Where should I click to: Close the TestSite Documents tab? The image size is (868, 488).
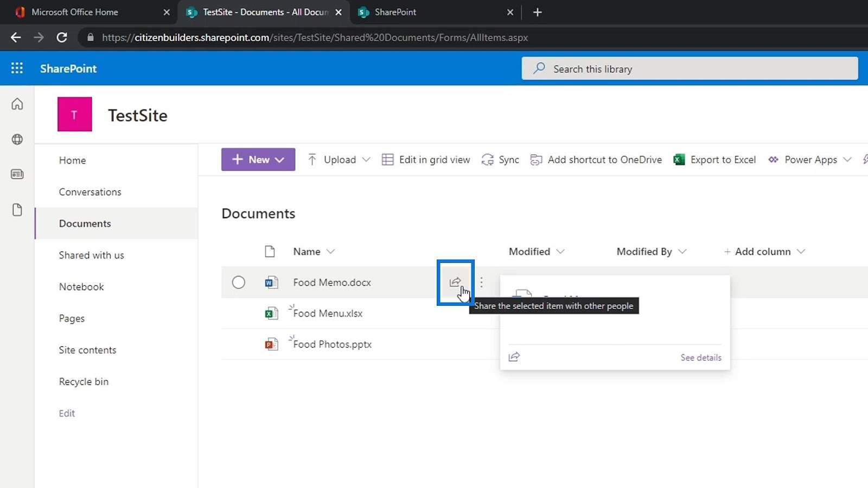tap(339, 12)
